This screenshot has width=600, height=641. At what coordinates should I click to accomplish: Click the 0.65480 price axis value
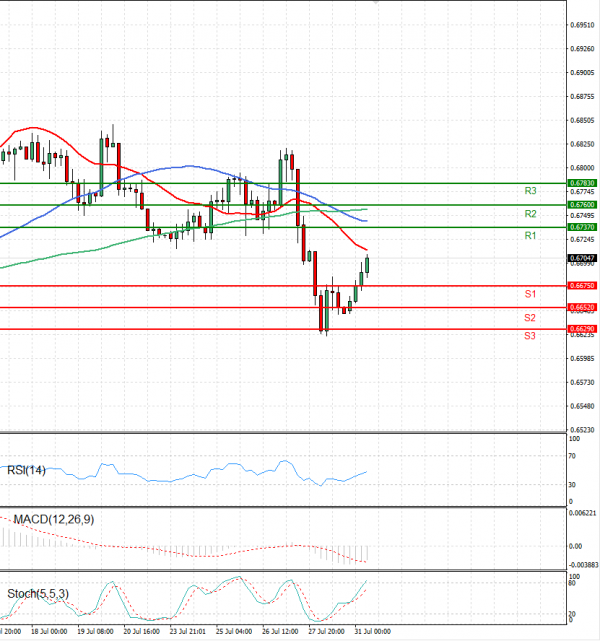pyautogui.click(x=582, y=406)
